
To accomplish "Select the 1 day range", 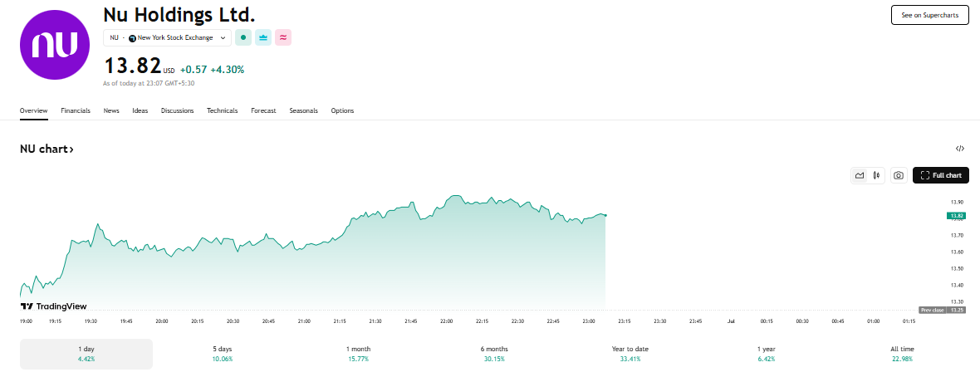I will point(86,354).
